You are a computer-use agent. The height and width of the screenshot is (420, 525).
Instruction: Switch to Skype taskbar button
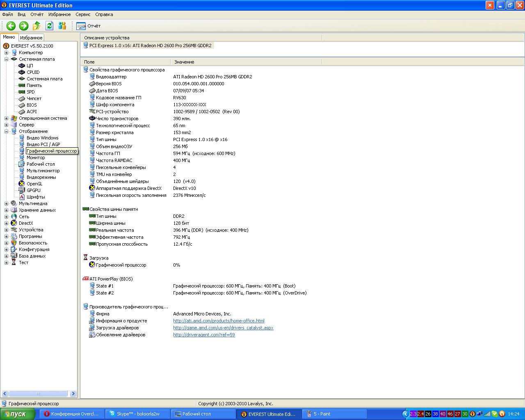(x=137, y=414)
